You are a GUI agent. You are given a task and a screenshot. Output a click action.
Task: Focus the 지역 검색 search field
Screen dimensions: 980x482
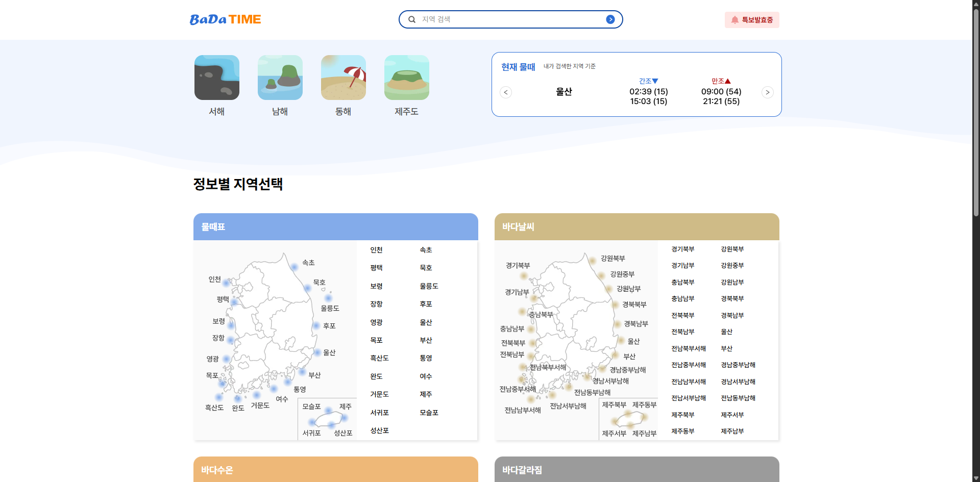(510, 19)
